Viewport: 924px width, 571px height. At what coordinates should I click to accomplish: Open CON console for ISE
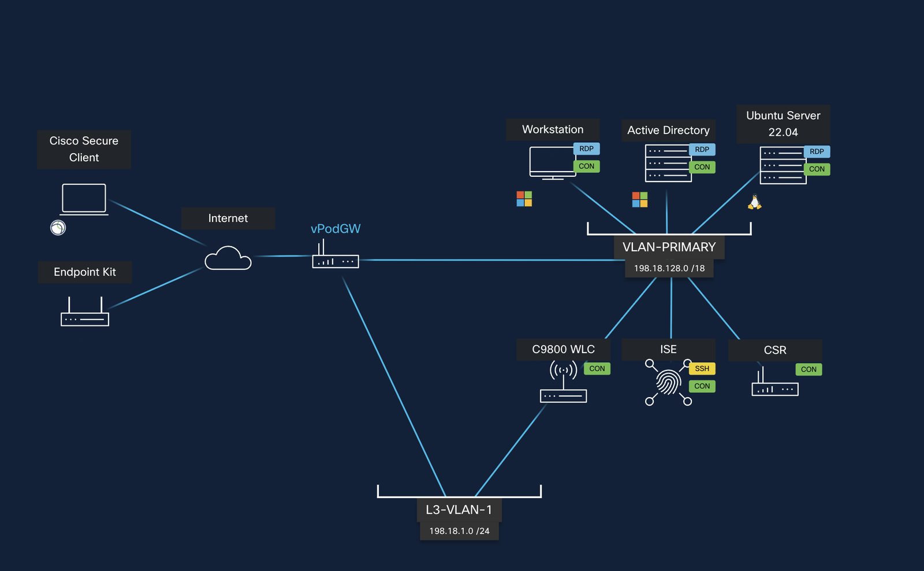point(702,386)
